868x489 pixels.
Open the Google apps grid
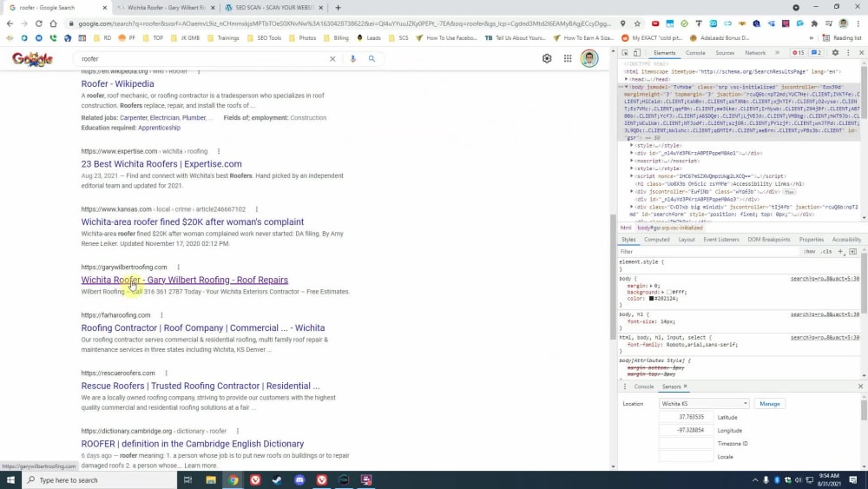[568, 59]
